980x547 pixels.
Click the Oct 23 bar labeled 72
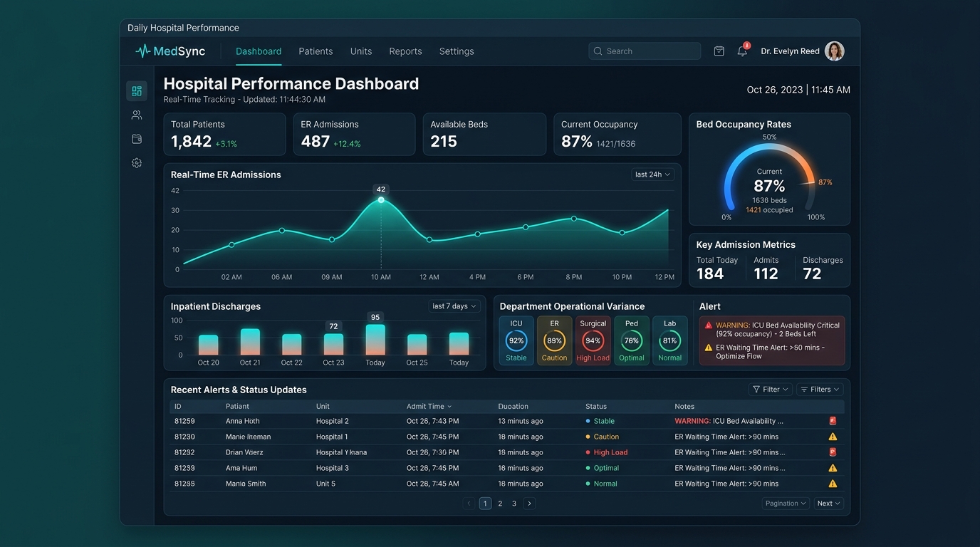point(333,344)
